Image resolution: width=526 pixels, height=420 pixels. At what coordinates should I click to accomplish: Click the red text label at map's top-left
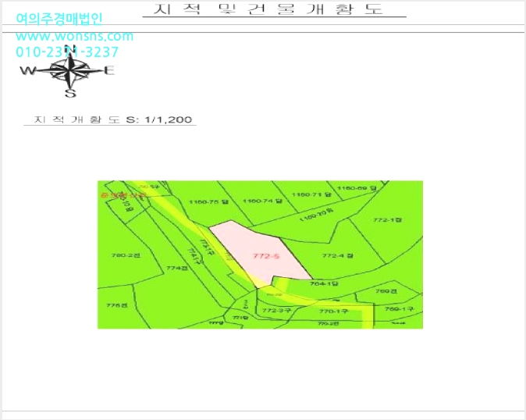click(x=123, y=195)
